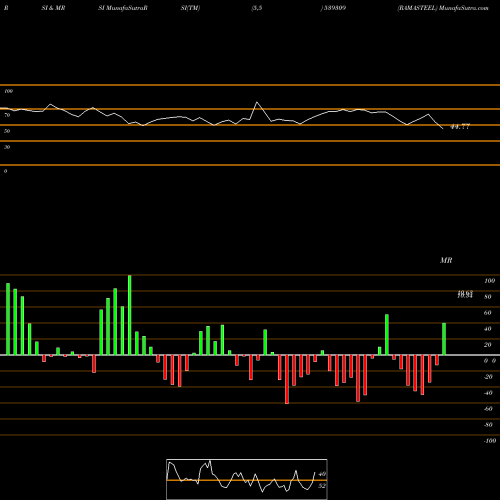The image size is (500, 500).
Task: Click the -40 label on MR axis
Action: coord(488,393)
